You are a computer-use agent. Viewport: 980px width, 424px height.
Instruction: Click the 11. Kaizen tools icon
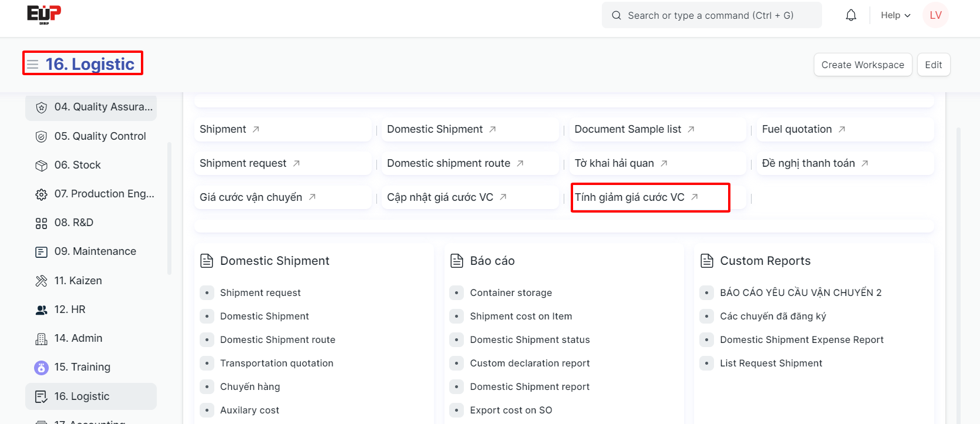tap(41, 281)
